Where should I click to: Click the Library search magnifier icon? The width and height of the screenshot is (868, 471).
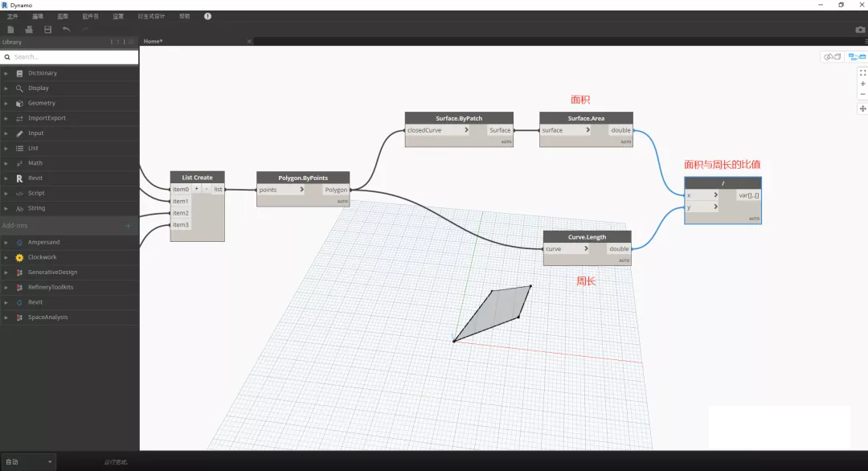7,57
